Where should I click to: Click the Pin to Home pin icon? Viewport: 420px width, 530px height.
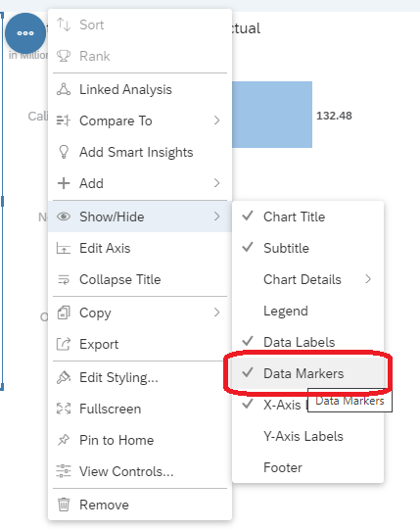pyautogui.click(x=64, y=440)
